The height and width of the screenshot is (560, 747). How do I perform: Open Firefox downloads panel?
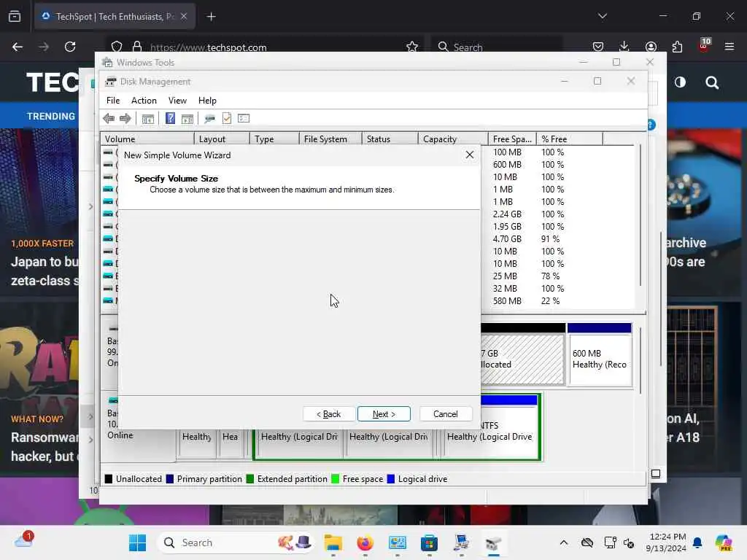pyautogui.click(x=624, y=47)
